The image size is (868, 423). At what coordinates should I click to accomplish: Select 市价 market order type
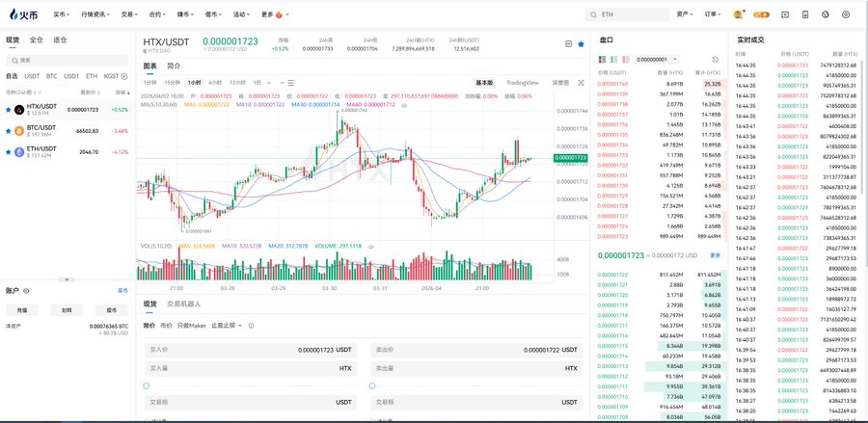(x=166, y=326)
